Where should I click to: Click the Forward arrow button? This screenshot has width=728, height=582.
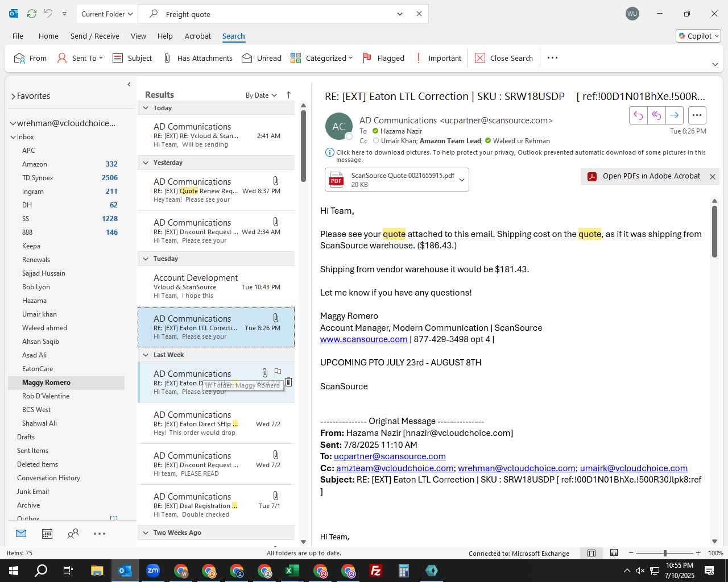point(674,115)
